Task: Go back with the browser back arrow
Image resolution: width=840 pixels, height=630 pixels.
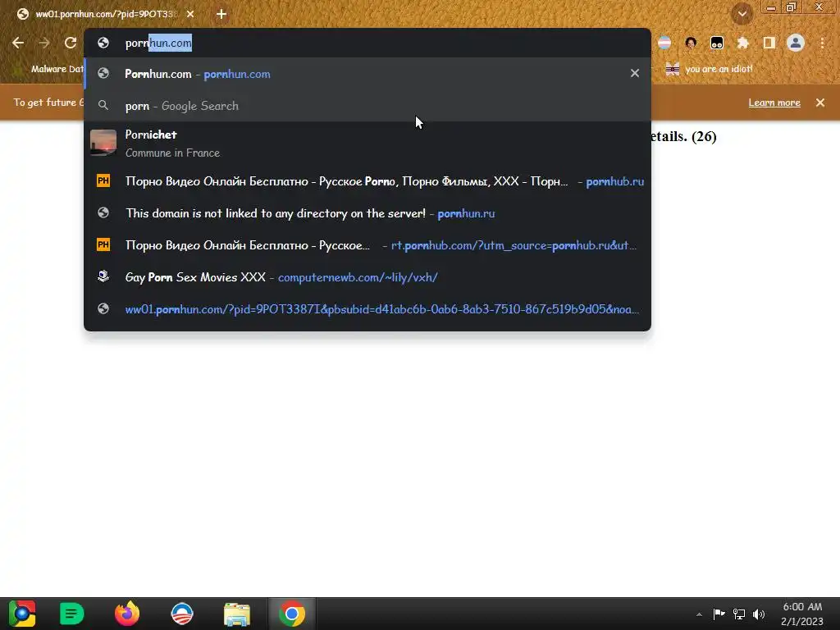Action: 18,43
